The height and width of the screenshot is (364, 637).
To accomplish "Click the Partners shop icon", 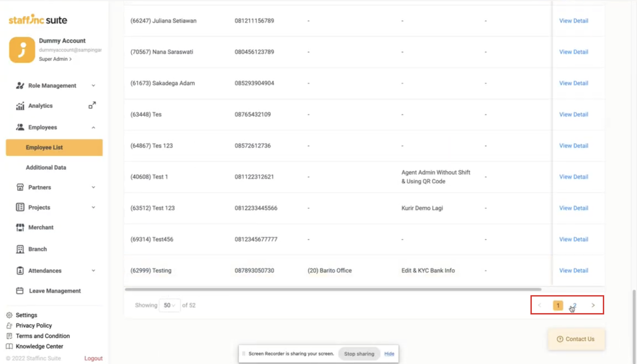I will 20,187.
